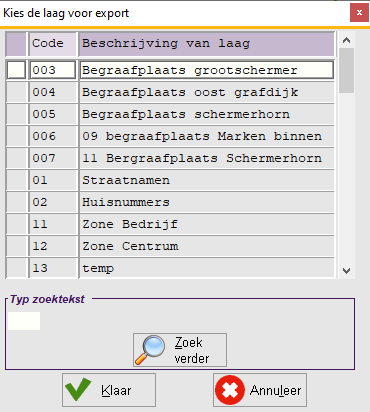Screen dimensions: 370x412
Task: Click the Zoek verder button
Action: coord(180,350)
